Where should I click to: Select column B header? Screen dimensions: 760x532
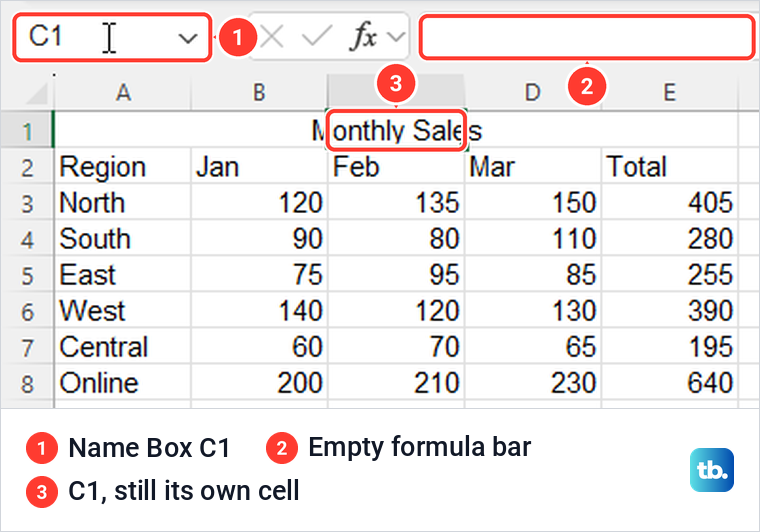(259, 92)
